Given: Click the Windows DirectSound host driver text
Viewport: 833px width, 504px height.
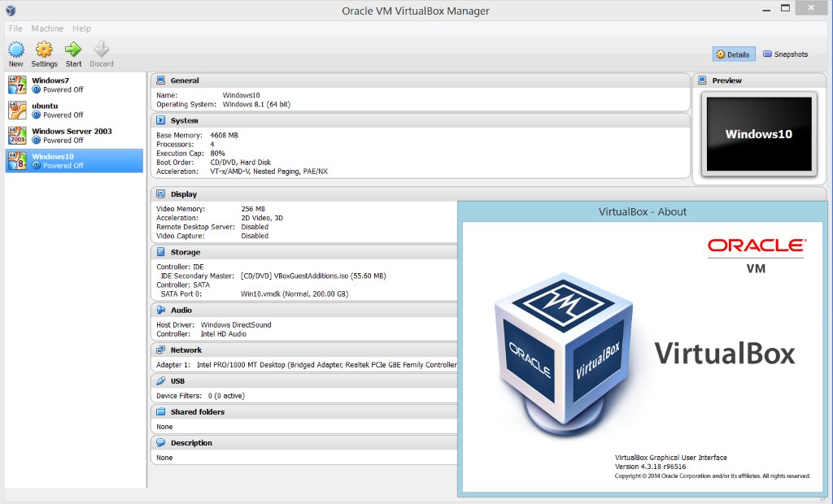Looking at the screenshot, I should tap(236, 324).
